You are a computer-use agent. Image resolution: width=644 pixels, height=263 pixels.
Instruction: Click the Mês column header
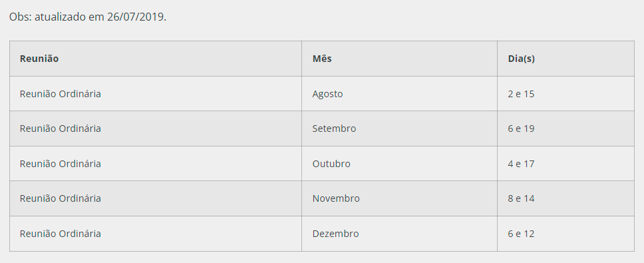(x=399, y=59)
